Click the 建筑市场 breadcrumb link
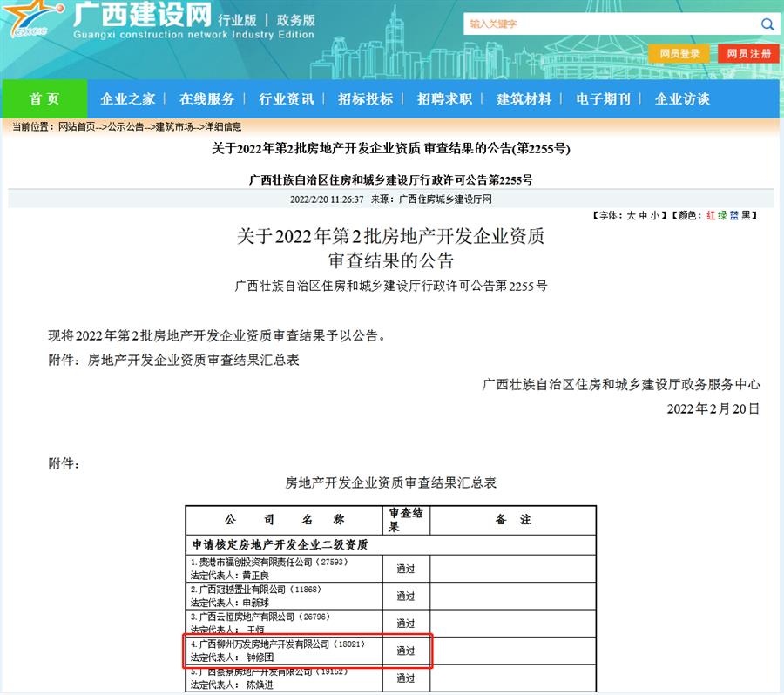This screenshot has width=784, height=695. tap(172, 126)
